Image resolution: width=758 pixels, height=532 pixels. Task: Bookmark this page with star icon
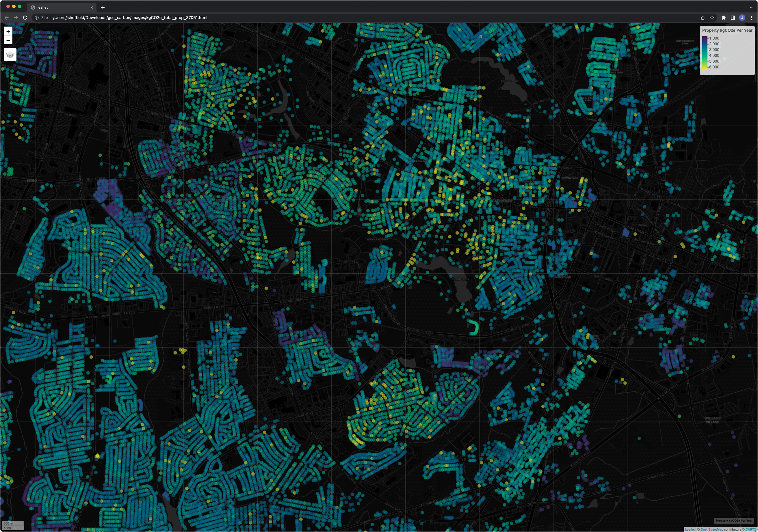[x=712, y=18]
